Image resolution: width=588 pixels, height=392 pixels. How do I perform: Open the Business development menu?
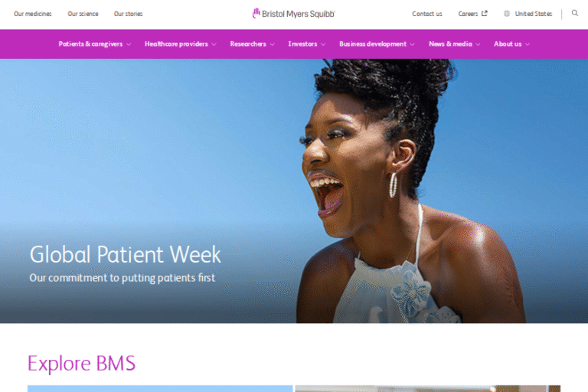tap(377, 44)
